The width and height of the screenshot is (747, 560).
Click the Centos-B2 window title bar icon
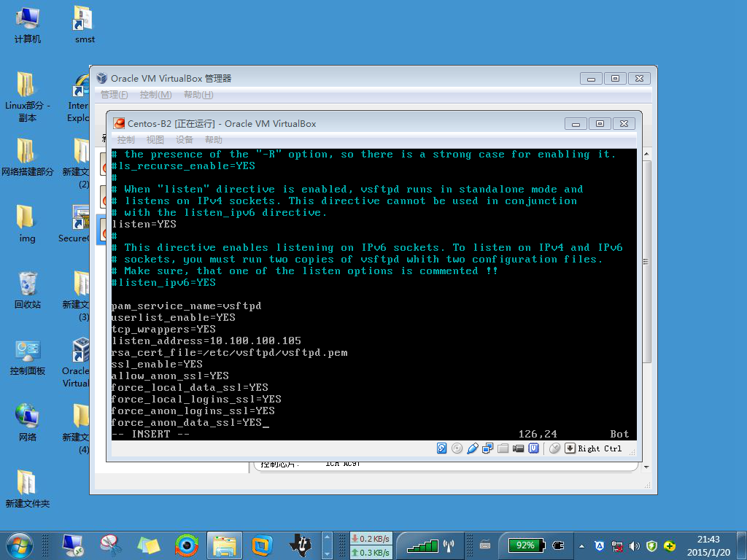[x=119, y=123]
